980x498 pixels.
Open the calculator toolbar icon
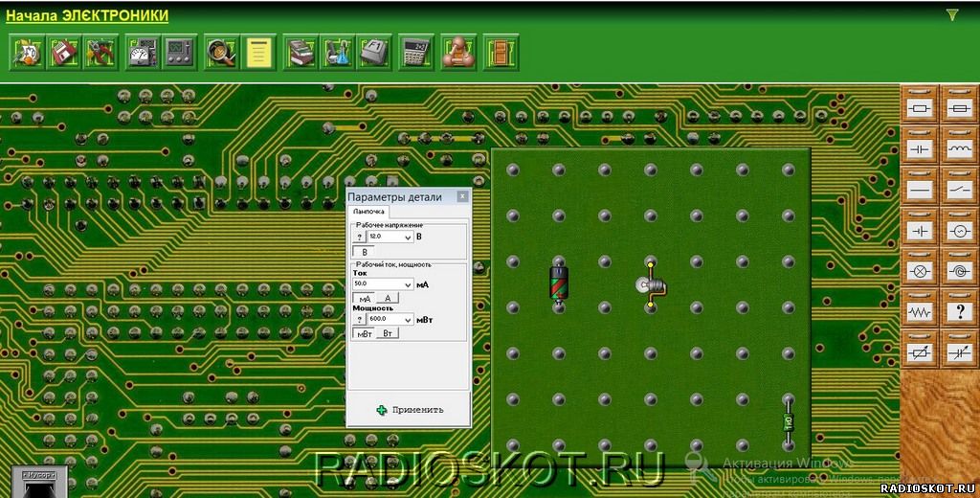tap(415, 52)
